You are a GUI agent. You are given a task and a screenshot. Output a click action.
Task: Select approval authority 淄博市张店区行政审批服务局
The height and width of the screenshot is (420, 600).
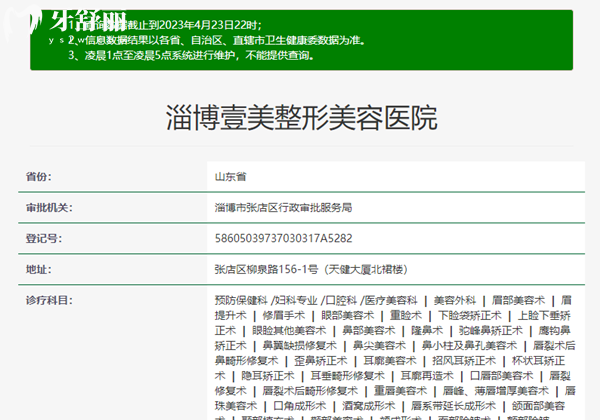tap(283, 208)
